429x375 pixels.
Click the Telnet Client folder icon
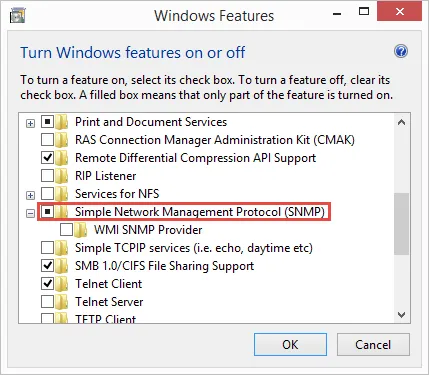click(62, 284)
